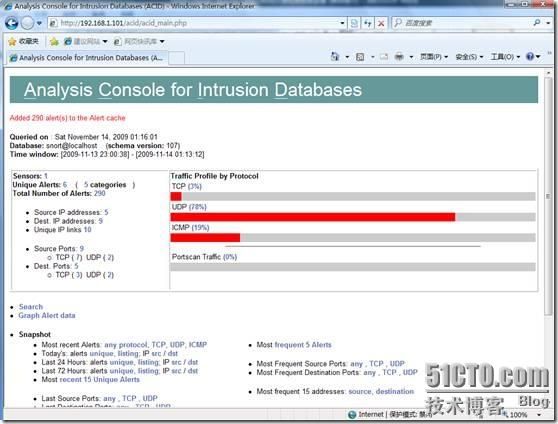Open Most recent Alerts any protocol link
Image resolution: width=558 pixels, height=424 pixels.
125,345
